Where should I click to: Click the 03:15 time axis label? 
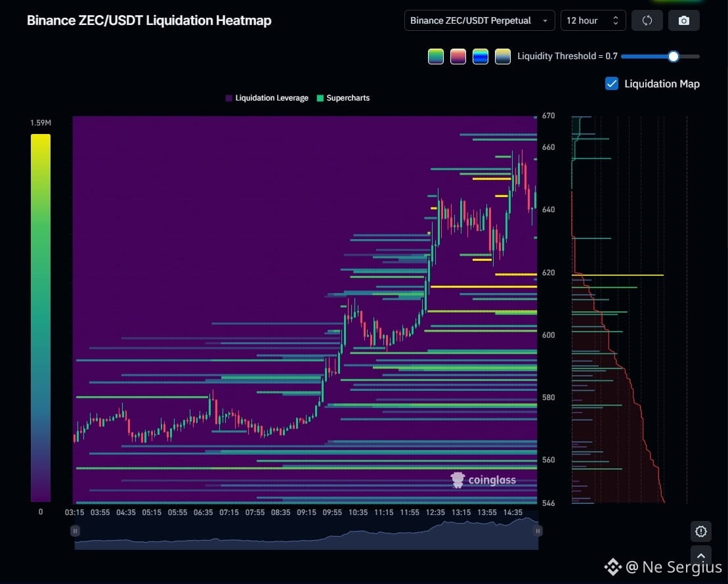74,512
